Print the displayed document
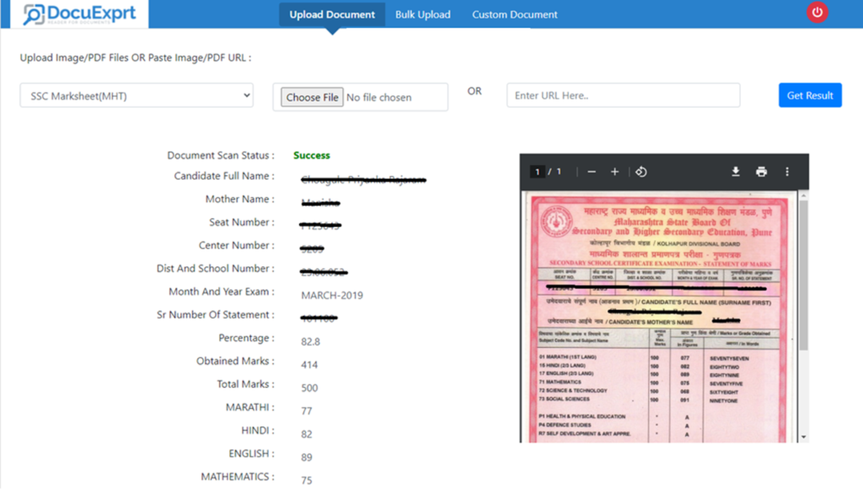Screen dimensions: 863x504 pos(761,170)
